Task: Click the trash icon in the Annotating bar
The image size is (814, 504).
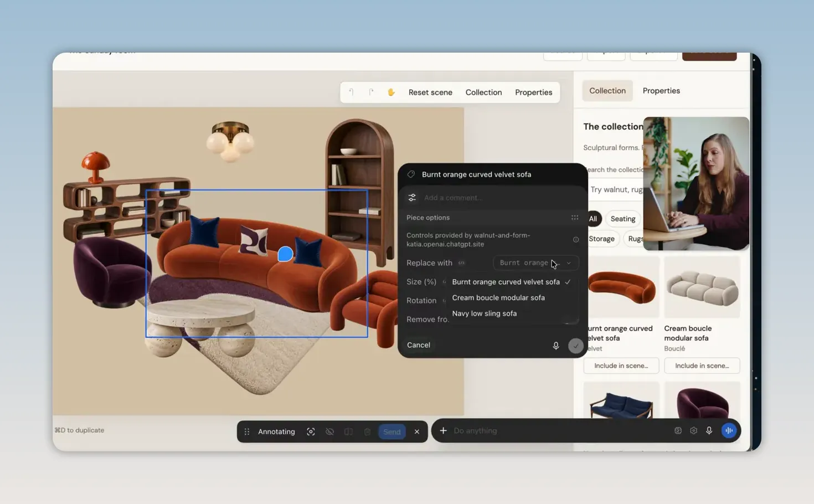Action: tap(367, 431)
